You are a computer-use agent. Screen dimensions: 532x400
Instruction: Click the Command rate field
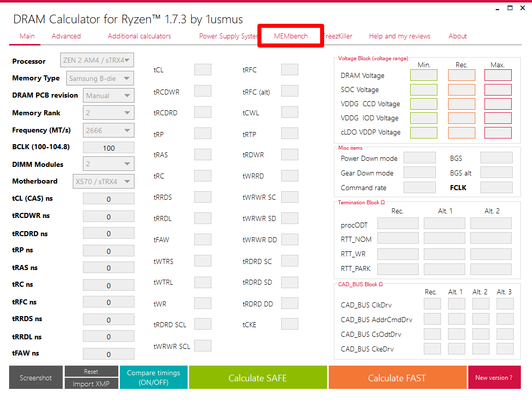pyautogui.click(x=420, y=187)
